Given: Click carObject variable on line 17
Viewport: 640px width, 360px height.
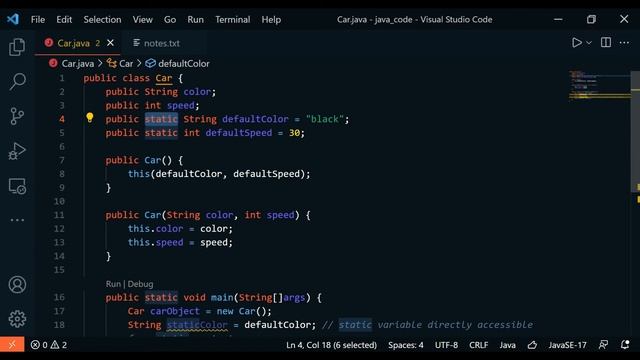Looking at the screenshot, I should 175,311.
